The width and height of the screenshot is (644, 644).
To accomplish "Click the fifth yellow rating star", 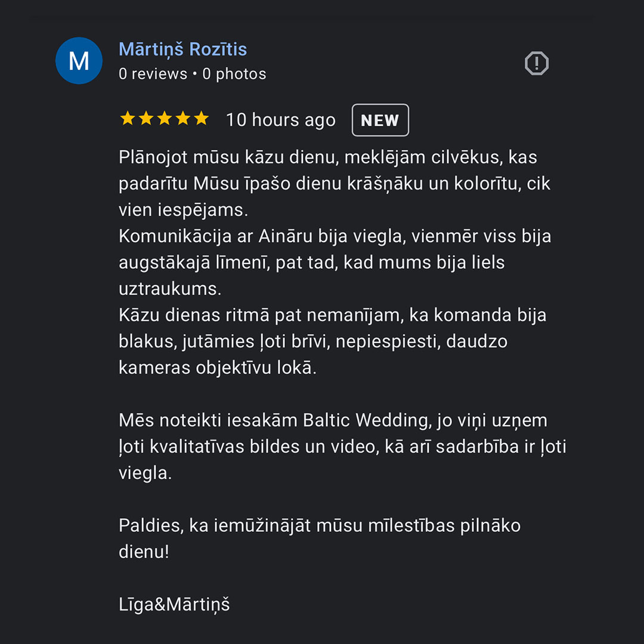I will point(202,118).
